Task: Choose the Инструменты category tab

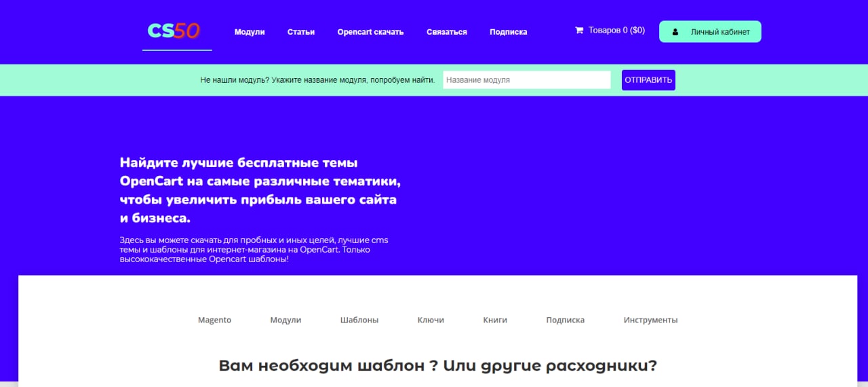Action: click(x=650, y=320)
